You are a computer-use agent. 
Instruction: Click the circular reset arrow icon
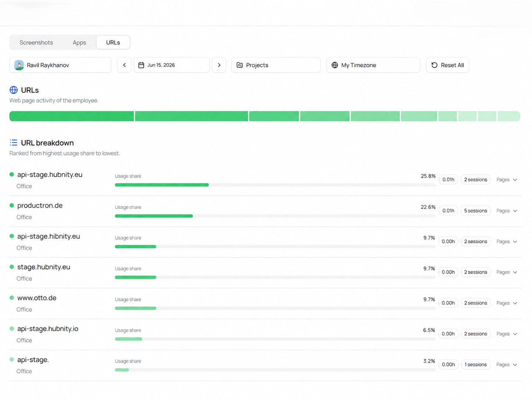(x=434, y=65)
